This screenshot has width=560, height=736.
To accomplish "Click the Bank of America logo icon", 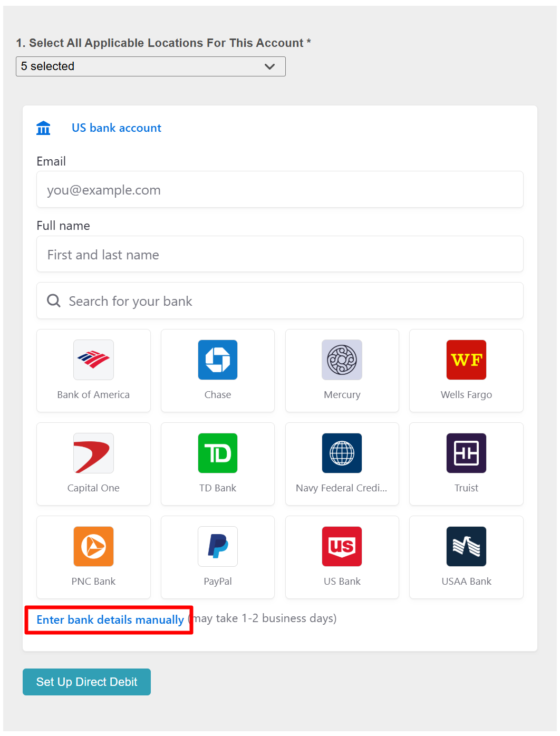I will (93, 360).
